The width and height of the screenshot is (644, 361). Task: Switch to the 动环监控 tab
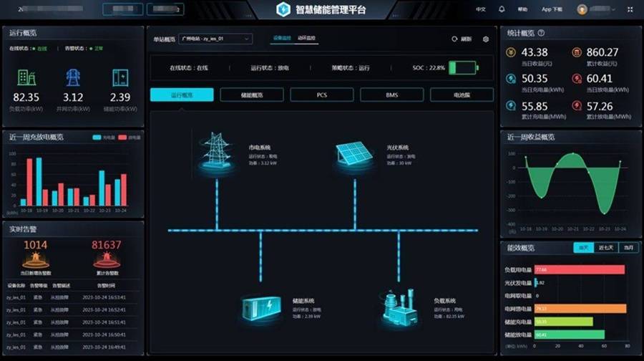coord(307,38)
